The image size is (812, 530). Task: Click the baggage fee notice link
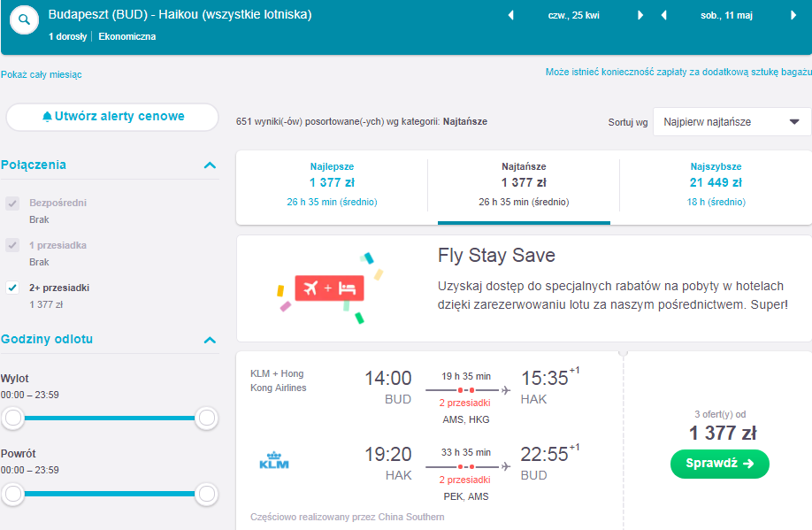[678, 72]
